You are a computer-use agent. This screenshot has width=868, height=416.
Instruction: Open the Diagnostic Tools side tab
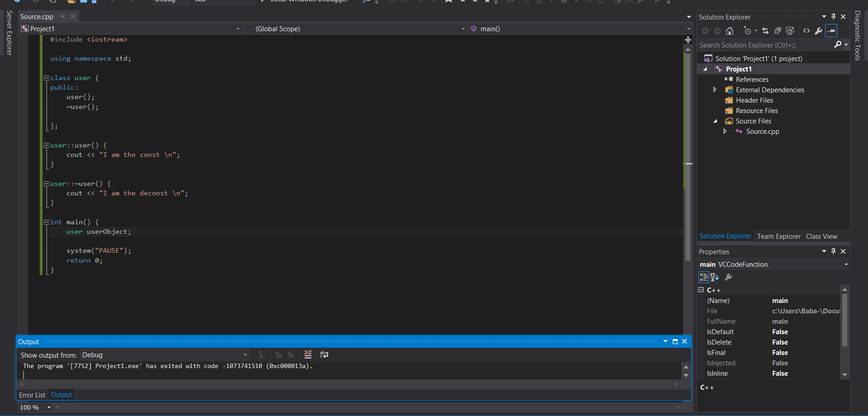(858, 35)
